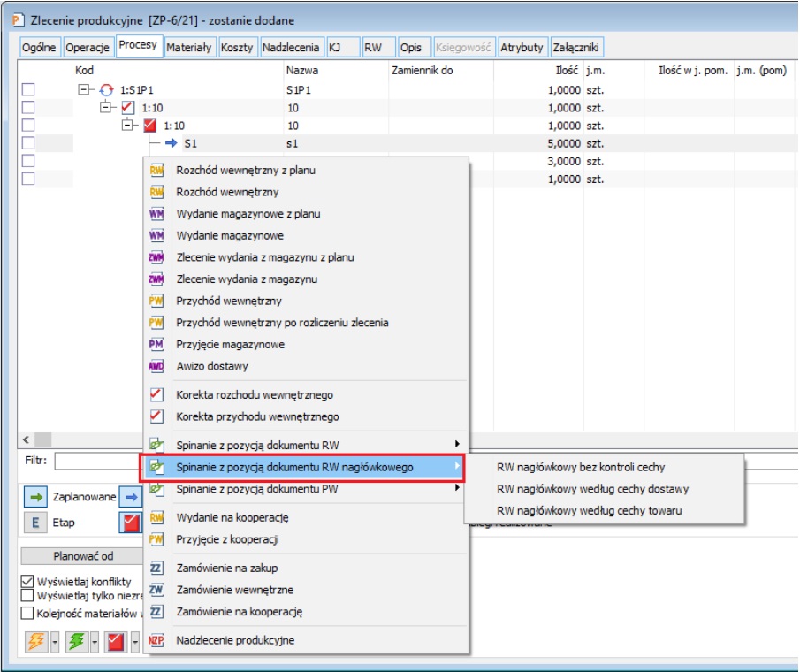Select Zamówienie wewnętrzne ZW icon entry
The height and width of the screenshot is (672, 800).
coord(235,590)
